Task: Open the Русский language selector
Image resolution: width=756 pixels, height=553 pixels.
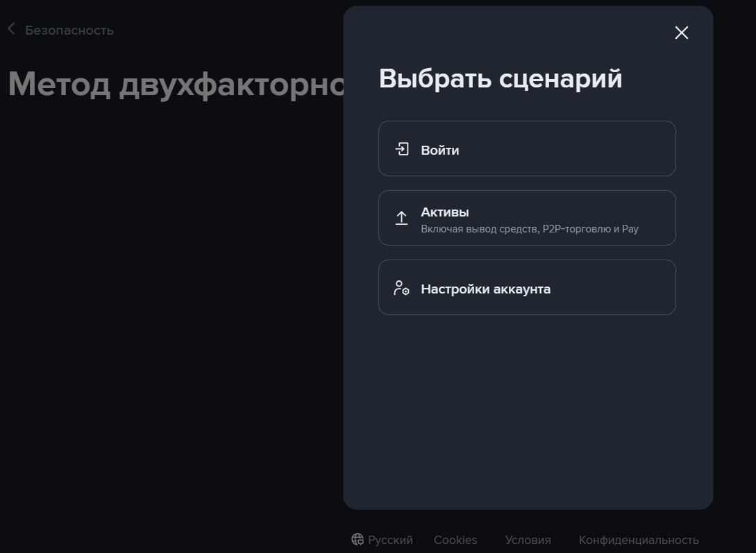Action: pyautogui.click(x=390, y=540)
